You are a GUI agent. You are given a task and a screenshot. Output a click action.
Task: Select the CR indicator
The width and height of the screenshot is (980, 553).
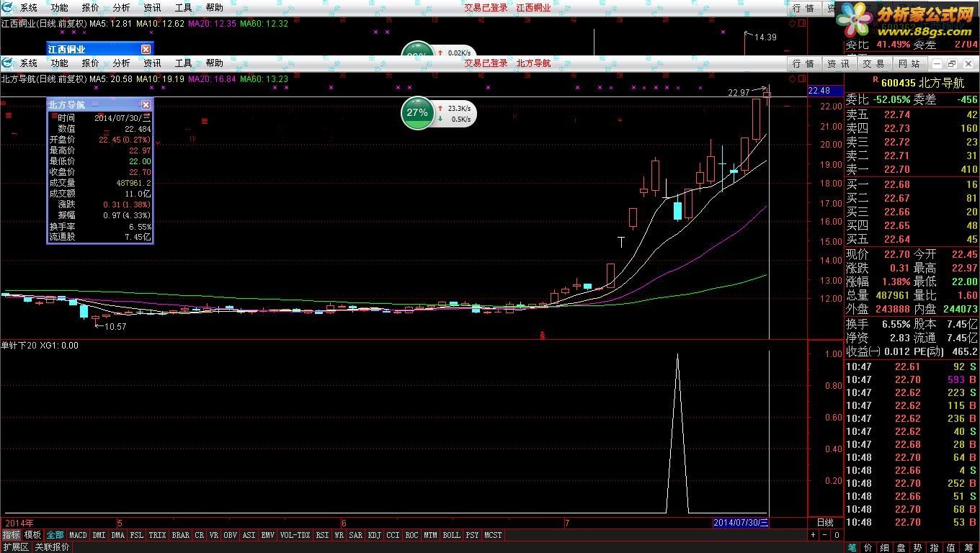200,535
